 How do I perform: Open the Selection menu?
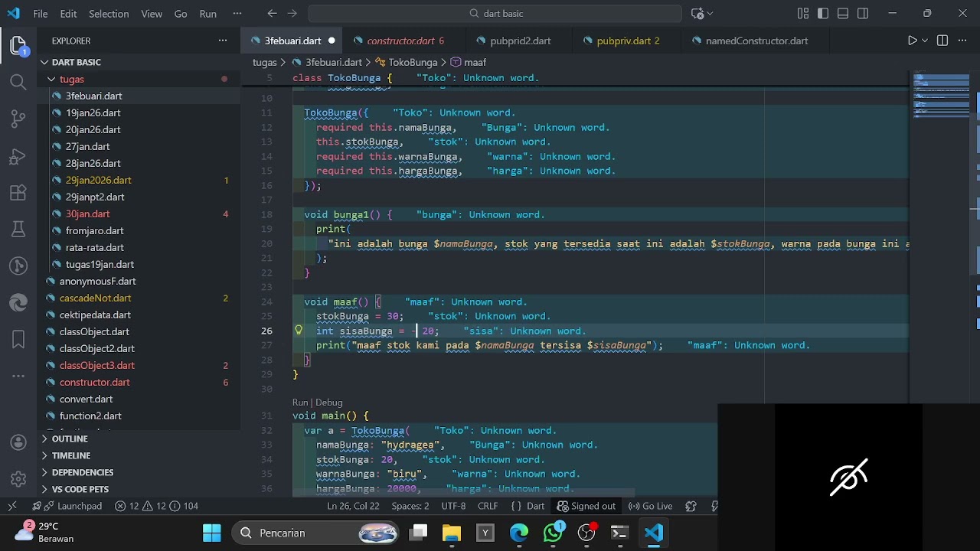pyautogui.click(x=109, y=14)
